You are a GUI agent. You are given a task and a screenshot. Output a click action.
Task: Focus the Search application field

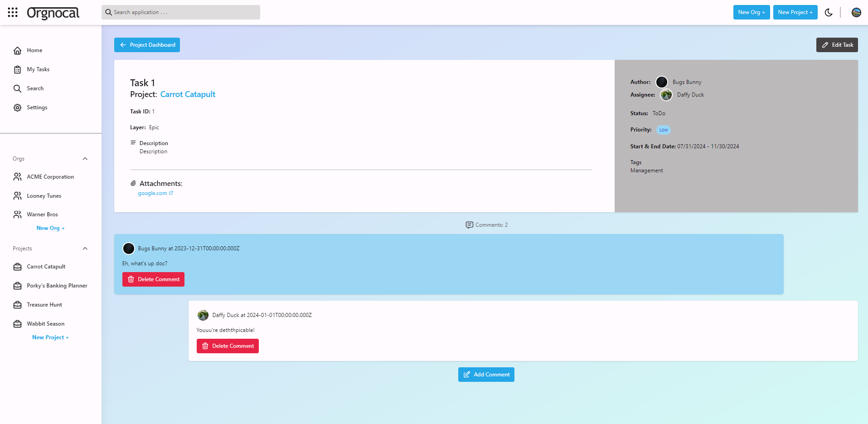click(181, 12)
